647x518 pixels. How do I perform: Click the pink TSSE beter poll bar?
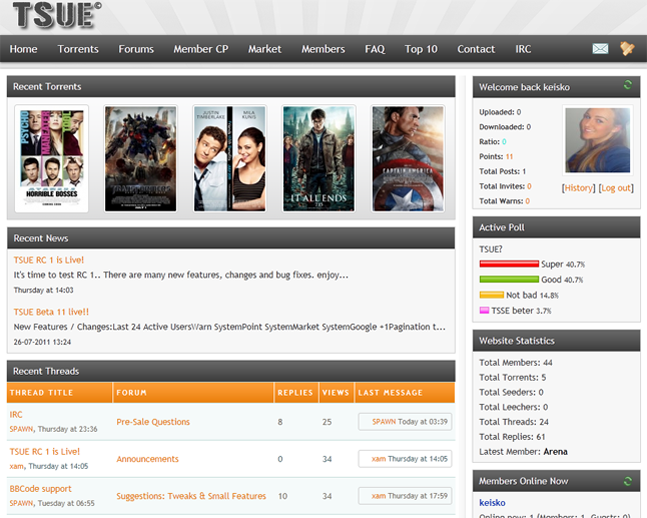click(484, 310)
